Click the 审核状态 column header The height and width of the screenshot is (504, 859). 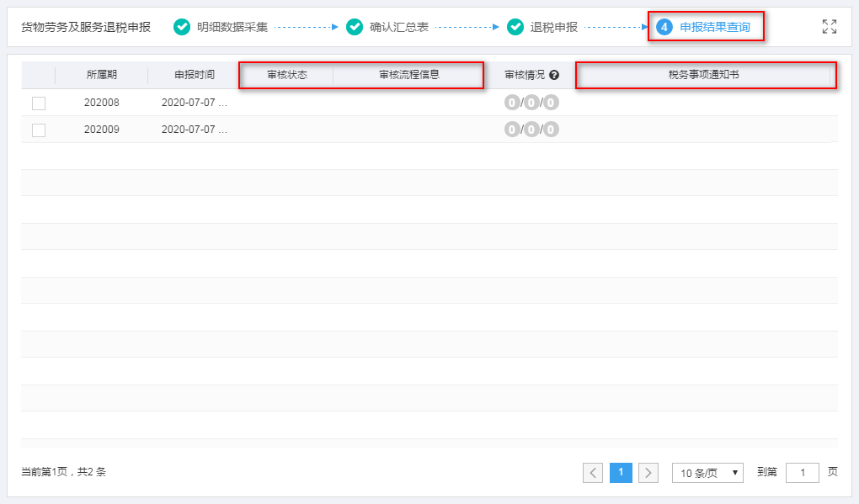click(287, 74)
